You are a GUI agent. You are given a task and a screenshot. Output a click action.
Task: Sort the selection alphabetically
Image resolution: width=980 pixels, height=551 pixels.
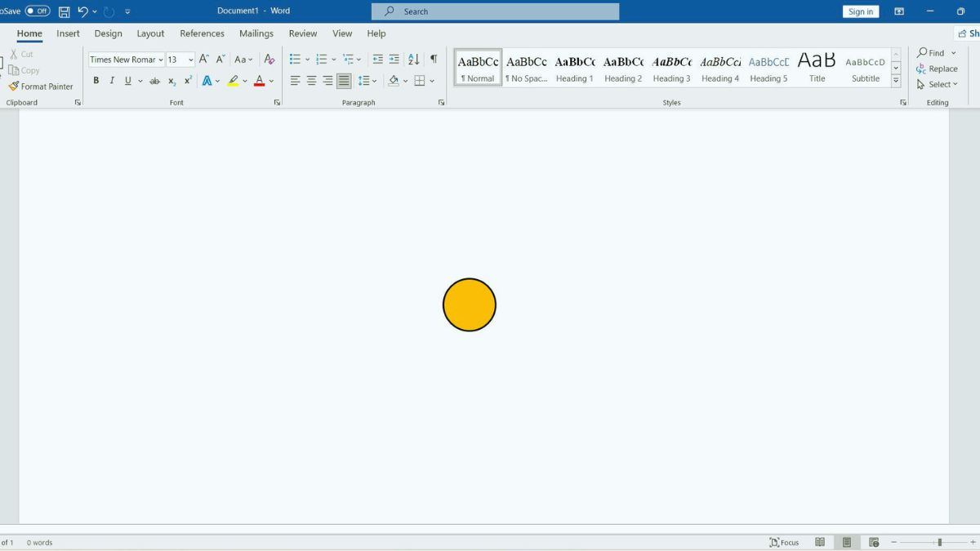[413, 60]
